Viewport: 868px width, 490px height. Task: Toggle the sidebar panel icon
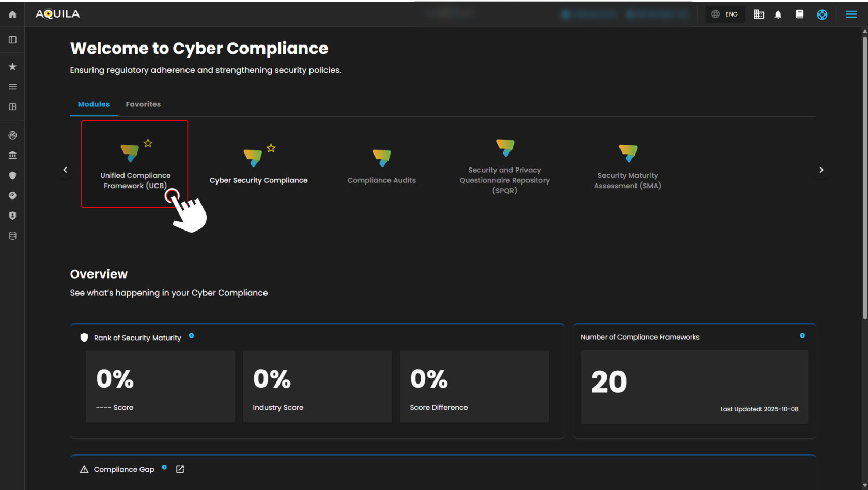[12, 40]
